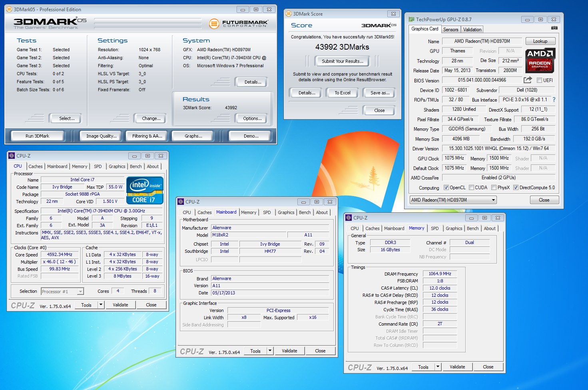This screenshot has height=390, width=588.
Task: Click the Driver Version field in GPU-Z
Action: click(498, 148)
